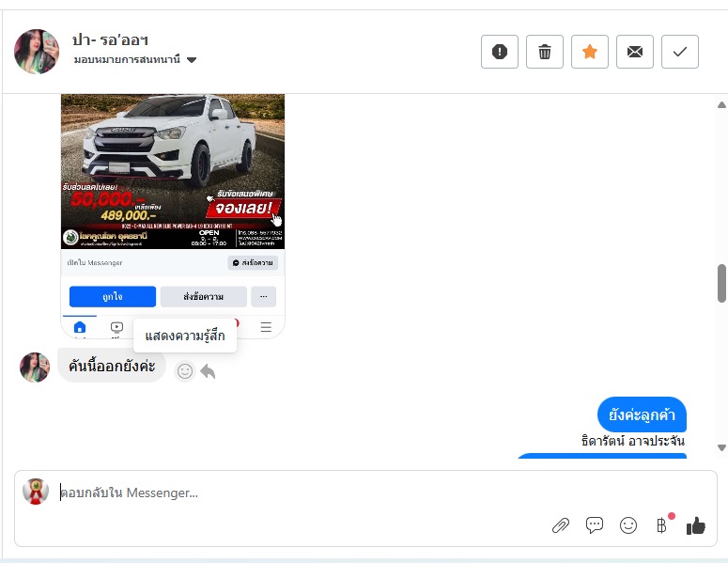The width and height of the screenshot is (728, 563).
Task: Open the assign conversation dropdown
Action: [x=135, y=59]
